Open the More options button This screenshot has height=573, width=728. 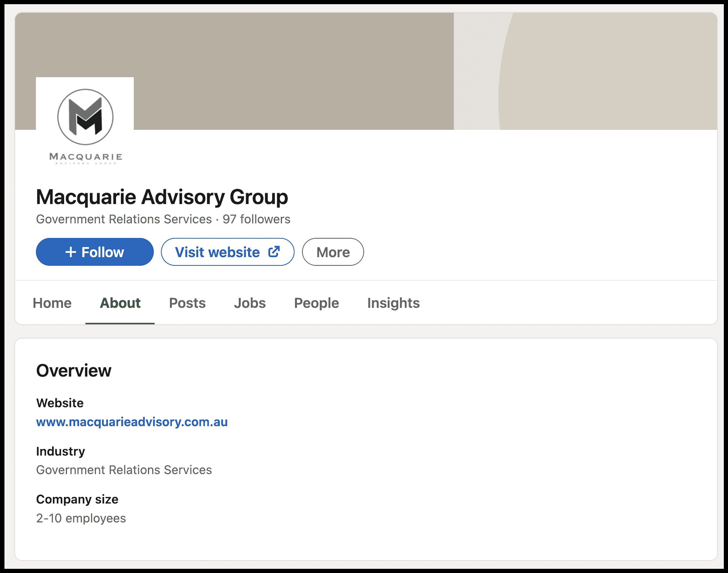pyautogui.click(x=333, y=252)
